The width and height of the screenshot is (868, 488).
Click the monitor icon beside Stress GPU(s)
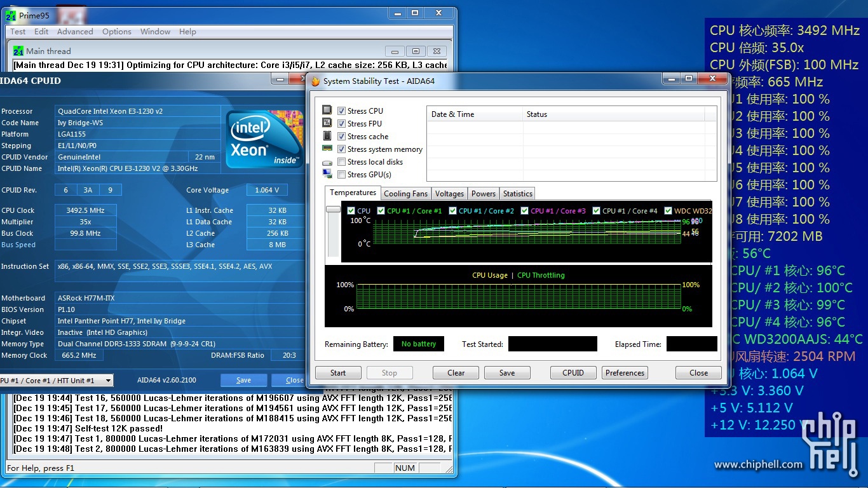pos(327,174)
